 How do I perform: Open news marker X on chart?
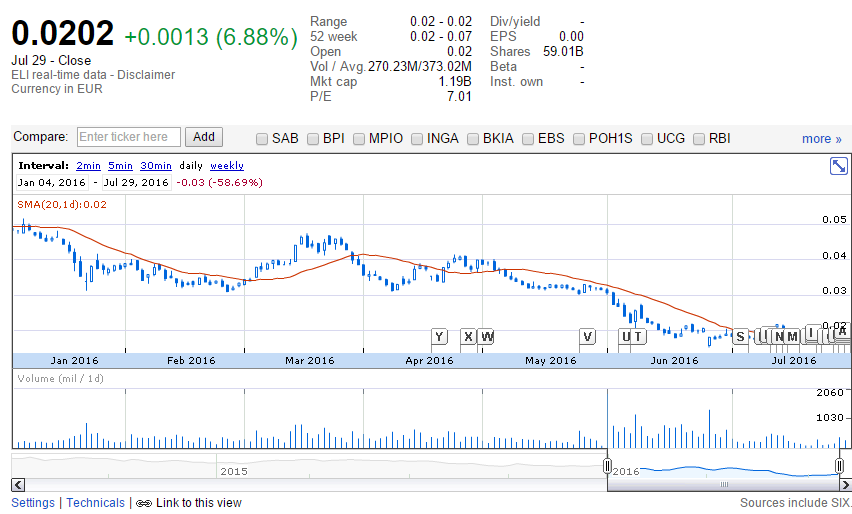(x=468, y=337)
